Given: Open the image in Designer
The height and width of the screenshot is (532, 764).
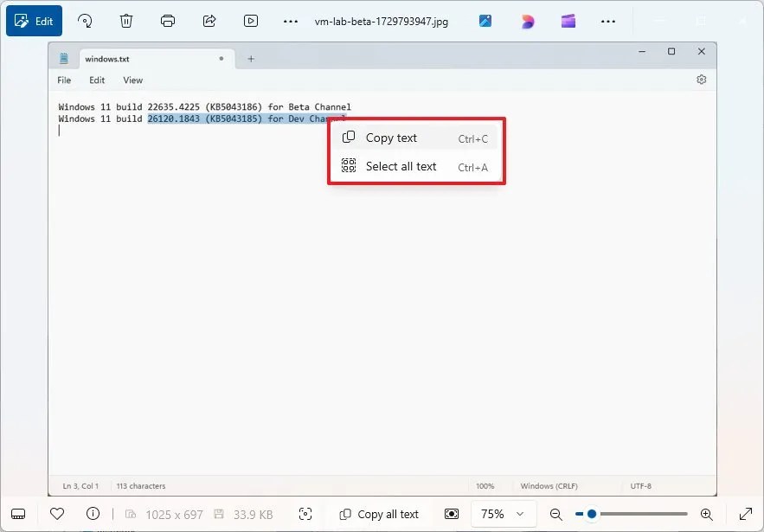Looking at the screenshot, I should [485, 21].
